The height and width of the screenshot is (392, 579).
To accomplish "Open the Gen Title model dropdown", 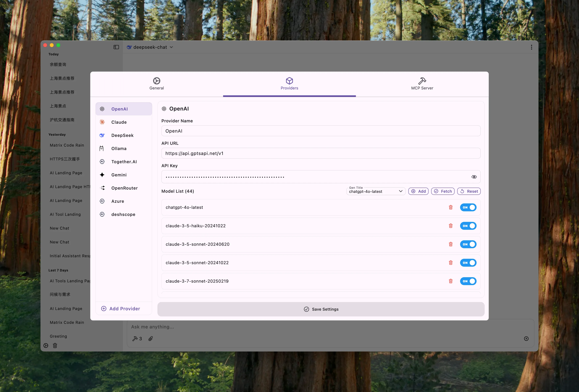I will point(375,191).
